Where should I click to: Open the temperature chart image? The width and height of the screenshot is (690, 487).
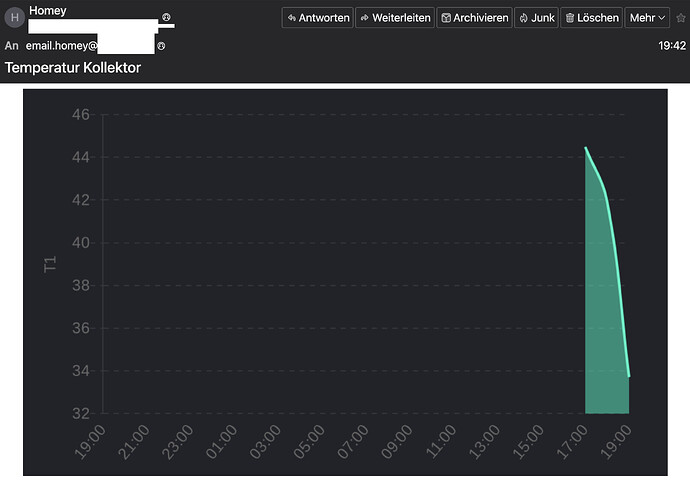(x=345, y=282)
